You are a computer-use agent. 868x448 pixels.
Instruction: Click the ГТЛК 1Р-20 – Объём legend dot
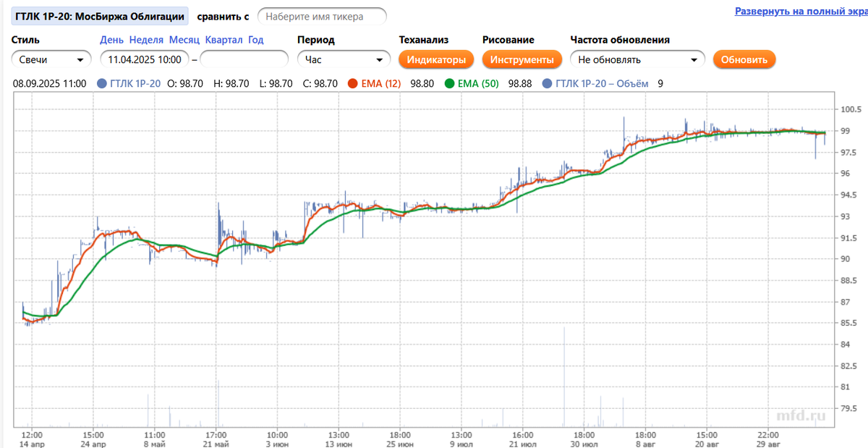pyautogui.click(x=547, y=84)
